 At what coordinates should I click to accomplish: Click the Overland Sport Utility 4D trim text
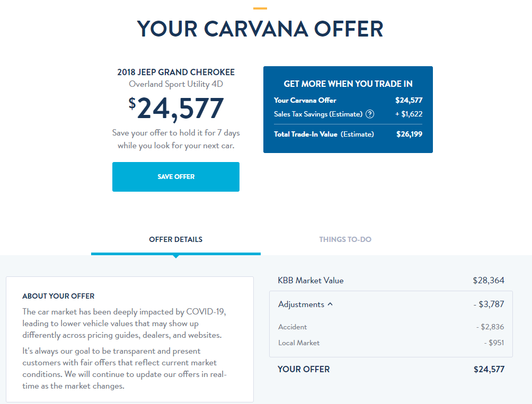(176, 84)
